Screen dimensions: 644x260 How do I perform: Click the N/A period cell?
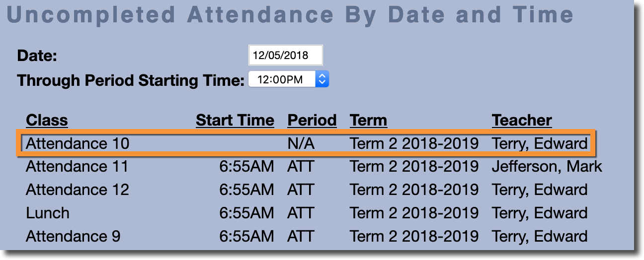(x=301, y=143)
